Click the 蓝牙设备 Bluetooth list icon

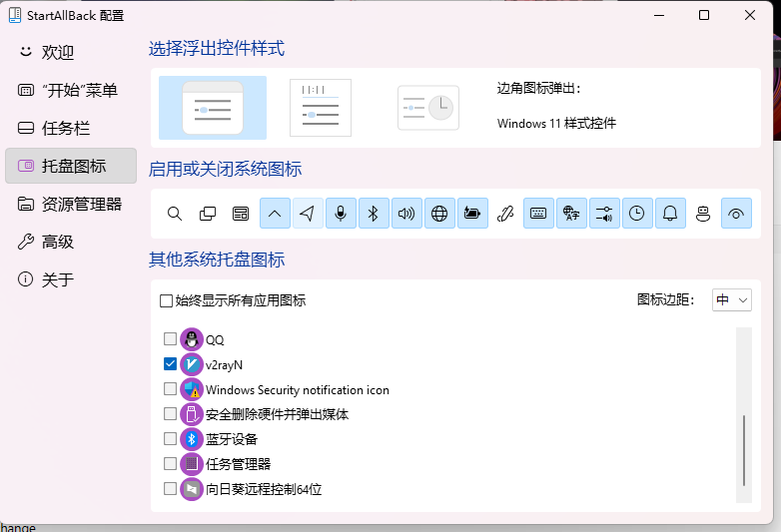pyautogui.click(x=192, y=439)
